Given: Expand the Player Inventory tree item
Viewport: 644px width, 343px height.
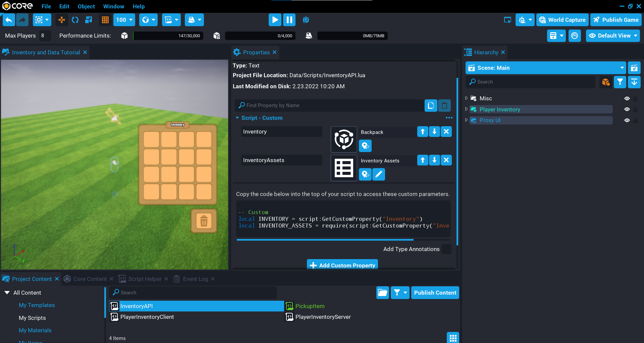Looking at the screenshot, I should click(466, 109).
